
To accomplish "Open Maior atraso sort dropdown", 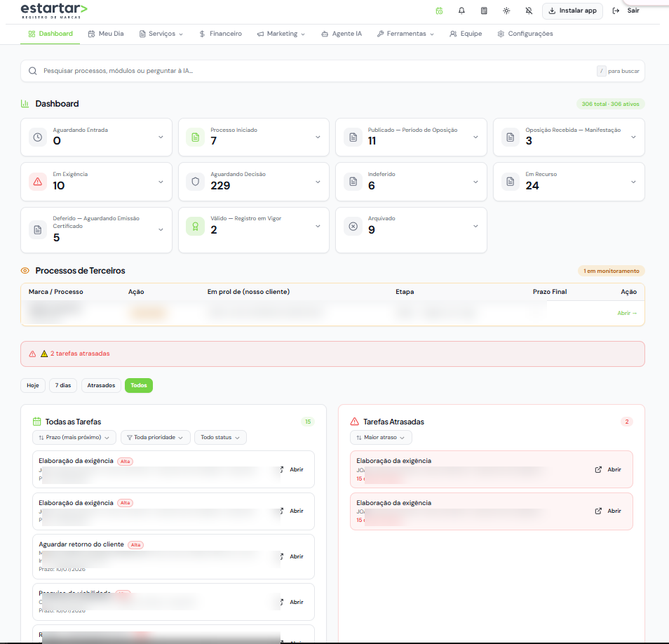I will (x=381, y=438).
